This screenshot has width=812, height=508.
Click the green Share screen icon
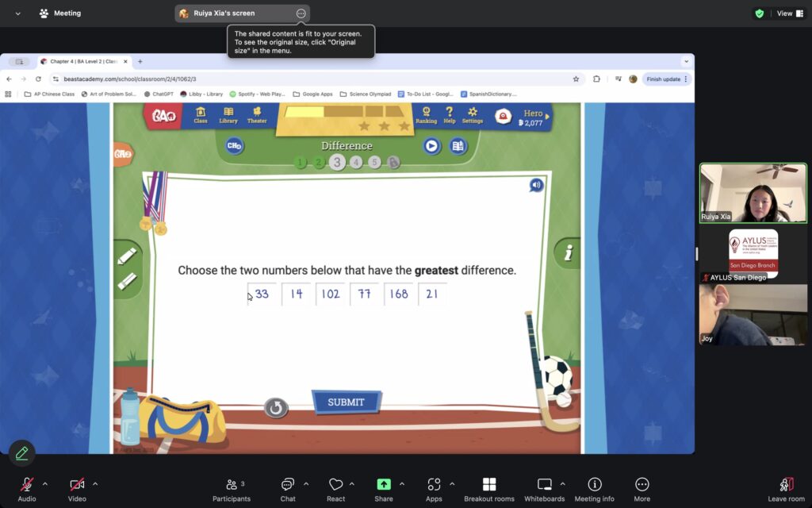[384, 485]
